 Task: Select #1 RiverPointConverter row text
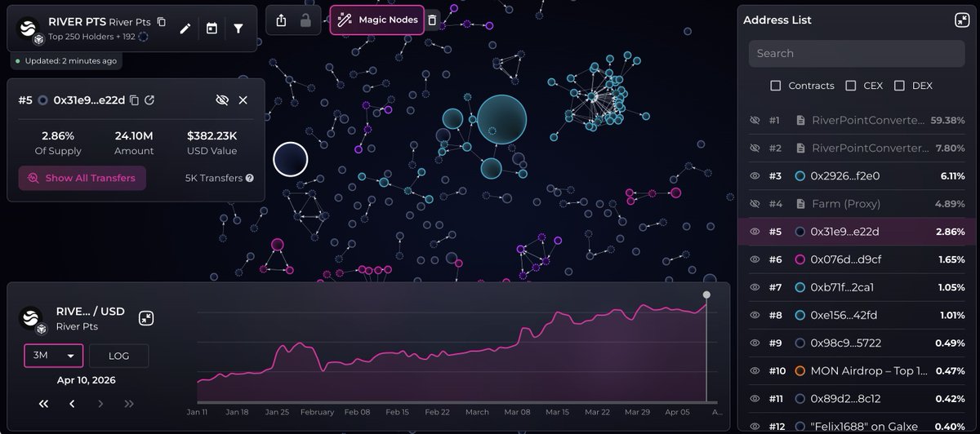[x=870, y=120]
